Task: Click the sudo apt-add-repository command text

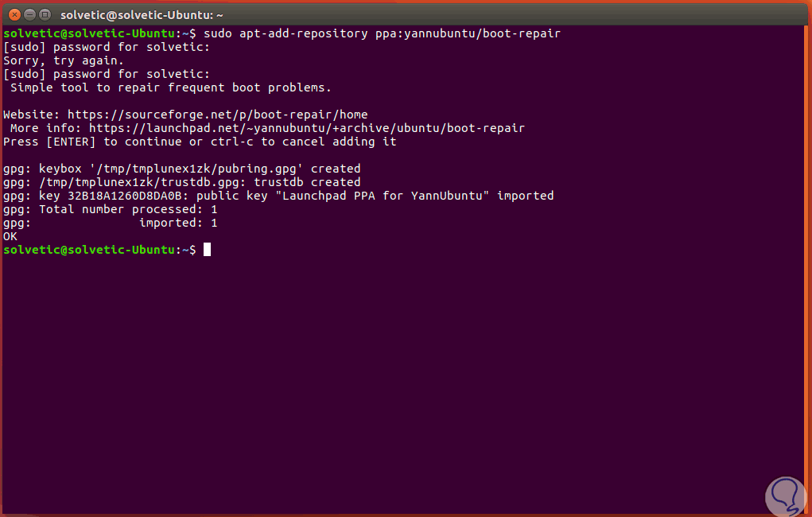Action: click(382, 33)
